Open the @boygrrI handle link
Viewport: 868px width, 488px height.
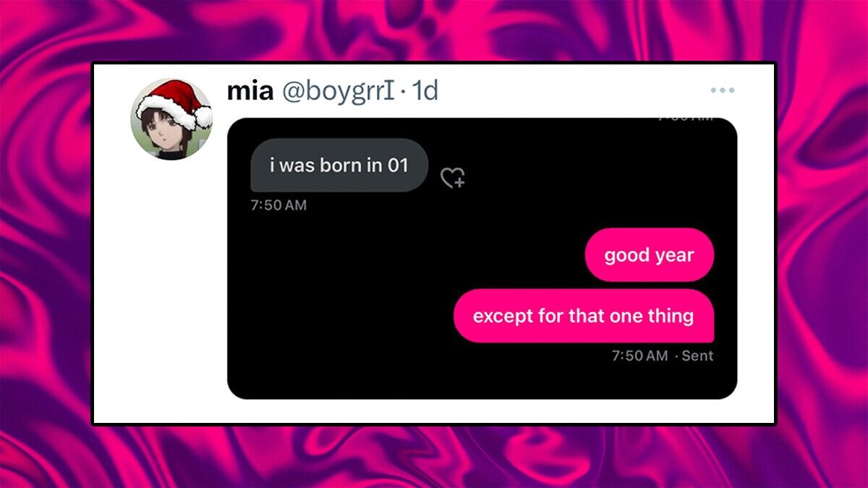click(x=337, y=91)
